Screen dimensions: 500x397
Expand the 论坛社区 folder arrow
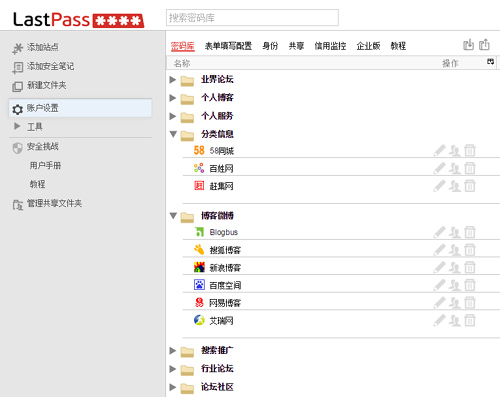click(x=172, y=387)
